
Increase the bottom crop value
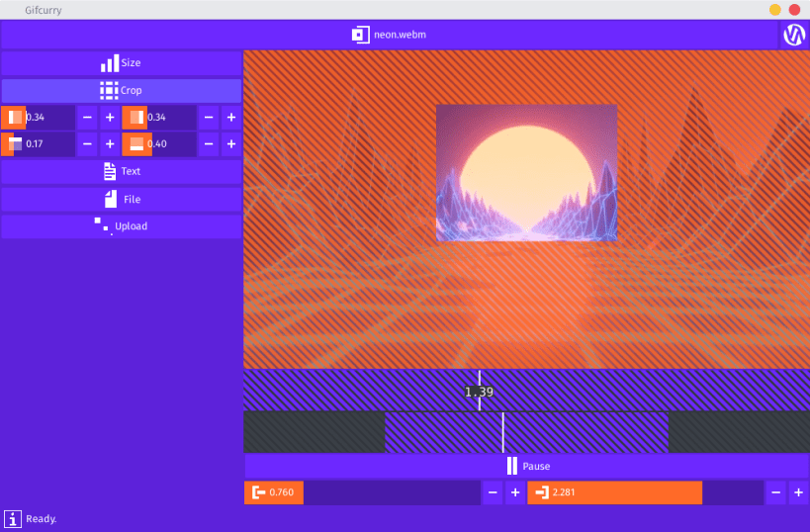coord(231,144)
